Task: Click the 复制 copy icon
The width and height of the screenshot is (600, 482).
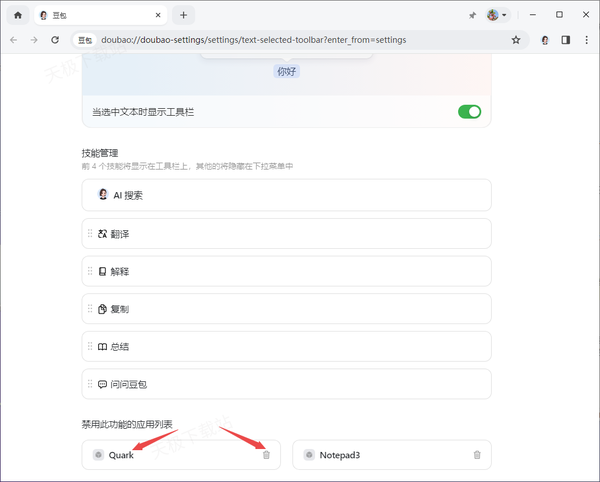Action: (102, 309)
